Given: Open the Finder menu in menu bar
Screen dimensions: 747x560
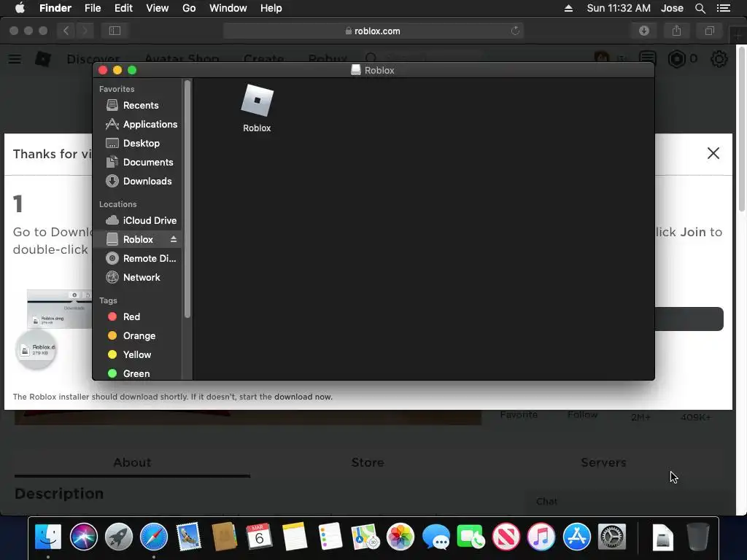Looking at the screenshot, I should (55, 8).
